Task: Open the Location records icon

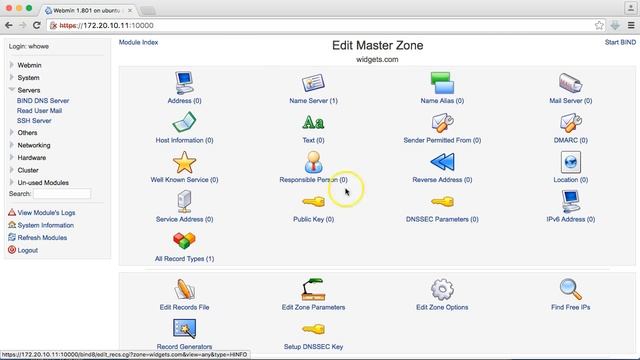Action: (570, 162)
